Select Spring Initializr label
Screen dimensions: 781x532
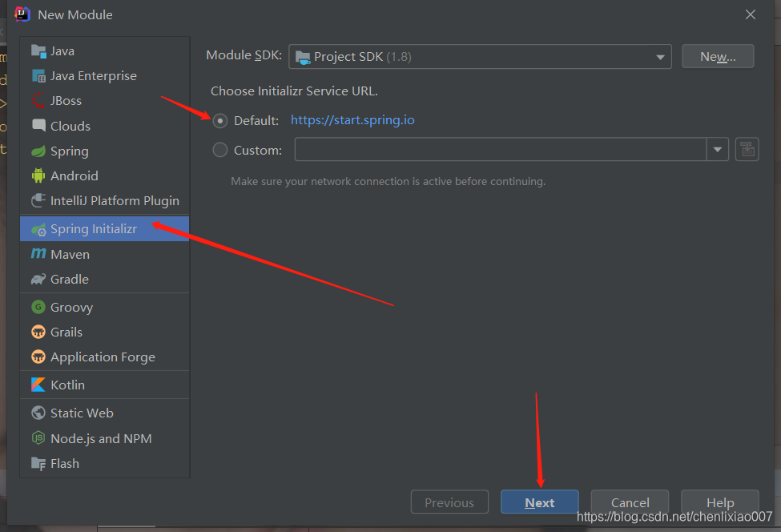[94, 229]
